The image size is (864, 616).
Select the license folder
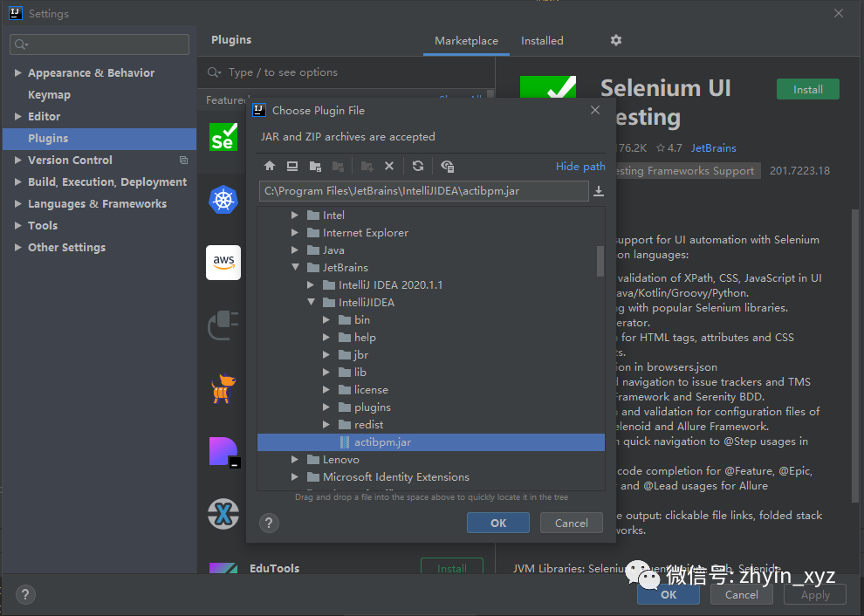pyautogui.click(x=371, y=389)
